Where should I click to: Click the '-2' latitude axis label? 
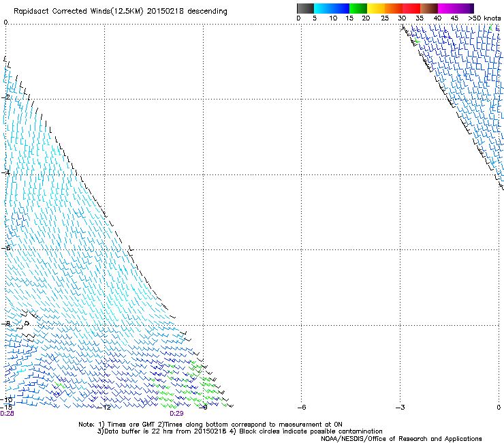pos(6,97)
